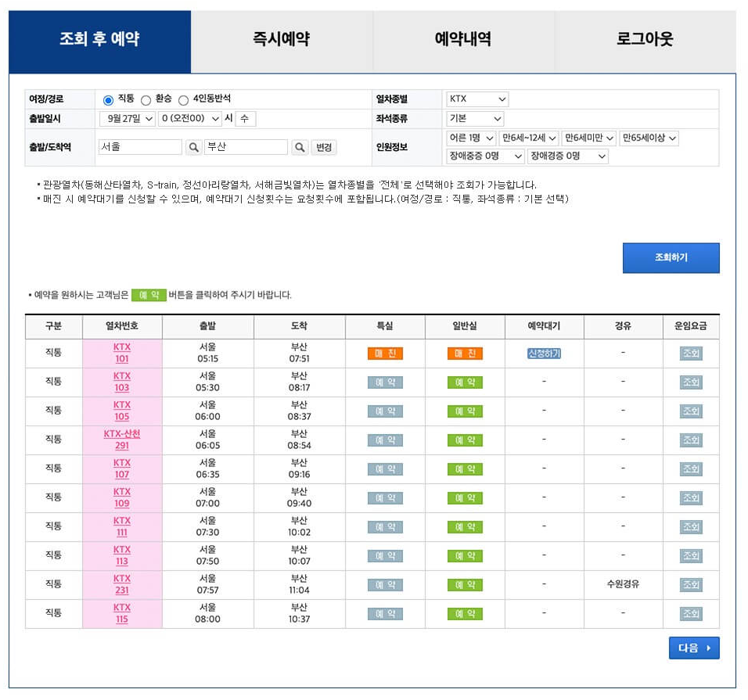
Task: Select the 직통 route radio button
Action: (106, 99)
